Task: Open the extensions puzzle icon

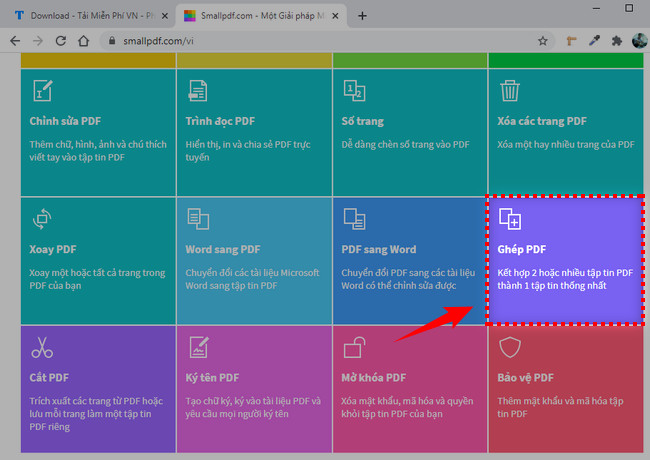Action: 617,41
